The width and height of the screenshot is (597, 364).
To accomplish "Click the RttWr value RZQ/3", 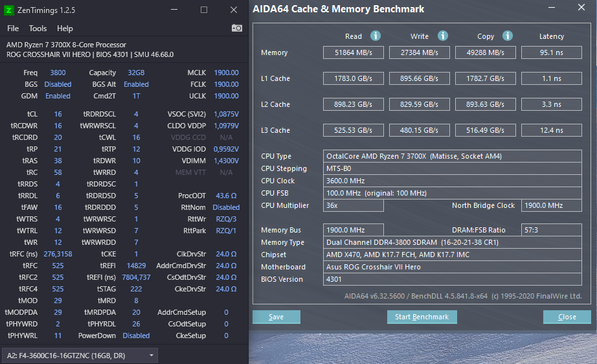I will (226, 219).
